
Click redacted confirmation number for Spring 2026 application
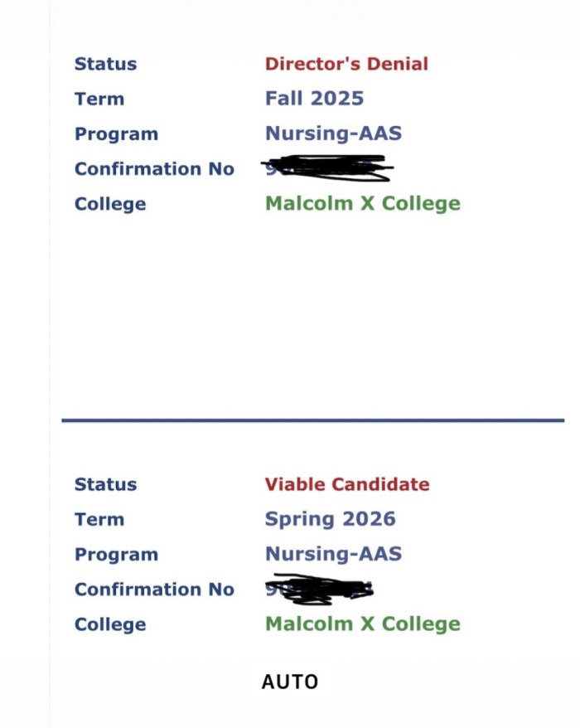tap(319, 590)
